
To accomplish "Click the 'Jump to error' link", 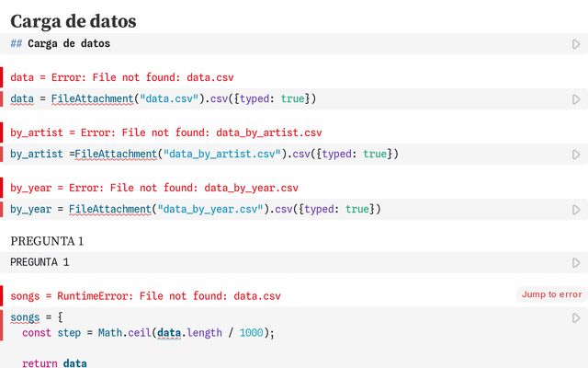I will click(551, 294).
